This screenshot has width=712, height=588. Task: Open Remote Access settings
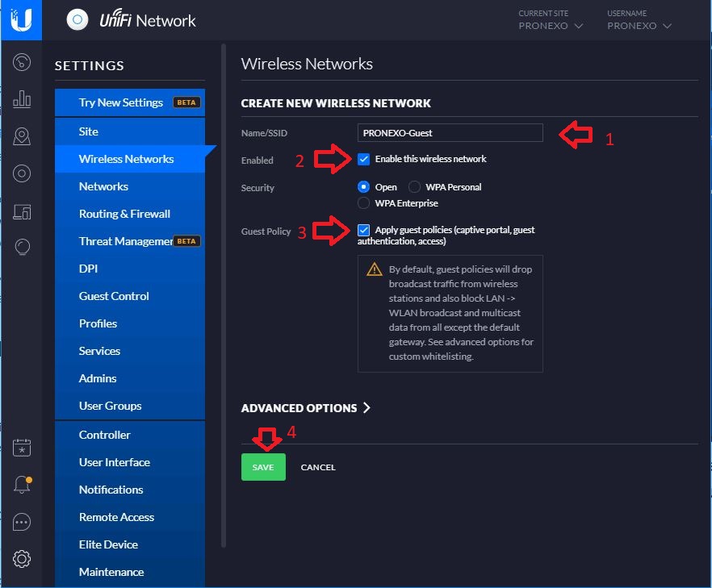130,517
